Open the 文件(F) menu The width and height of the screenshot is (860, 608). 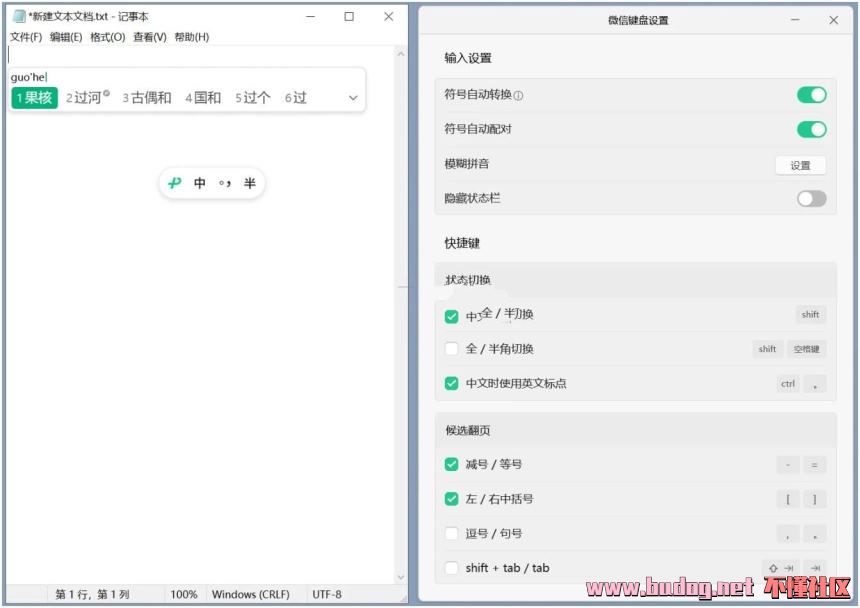(x=26, y=37)
